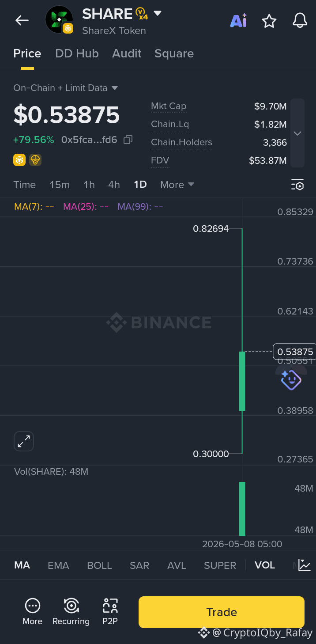Copy the contract address 0x5fca...fd6

[128, 140]
